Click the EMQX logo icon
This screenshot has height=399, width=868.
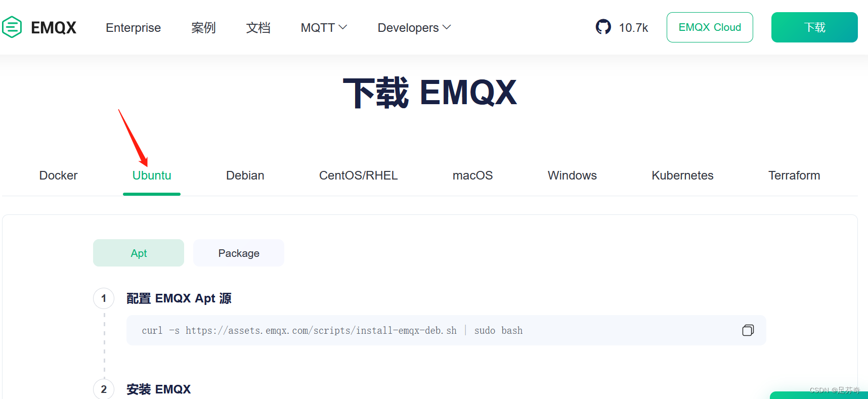tap(12, 27)
